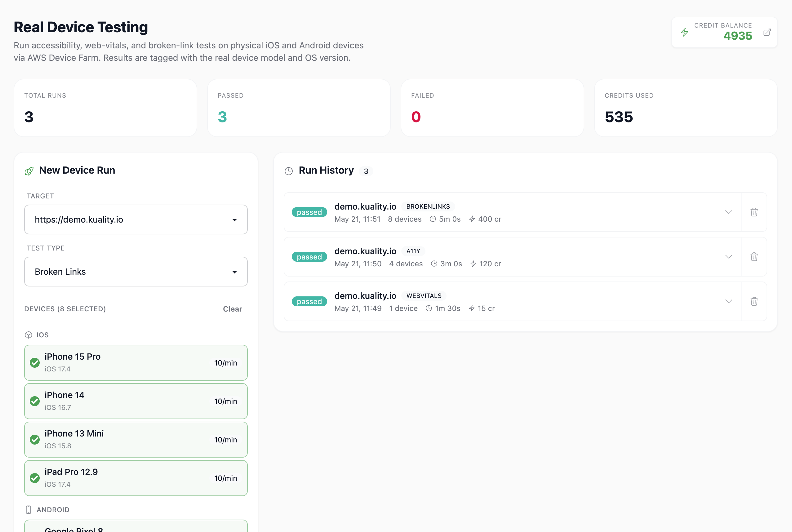Click the passed badge on A11Y run

309,257
